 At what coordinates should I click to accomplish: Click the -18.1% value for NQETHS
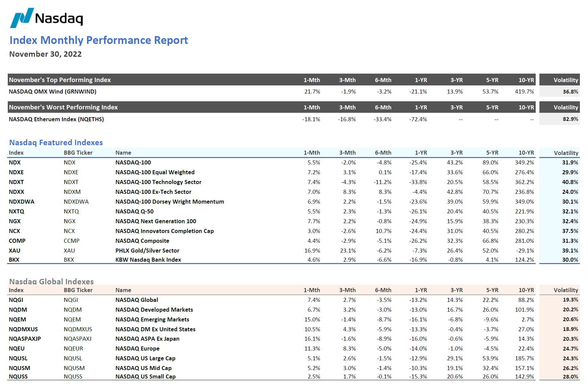click(x=311, y=119)
